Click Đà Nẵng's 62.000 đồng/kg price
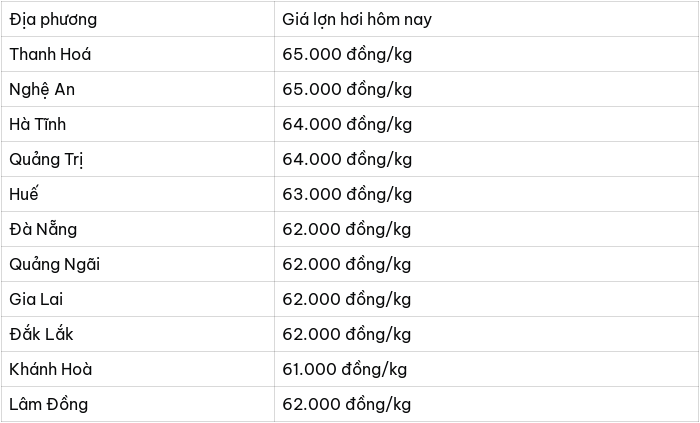Image resolution: width=700 pixels, height=423 pixels. [347, 229]
